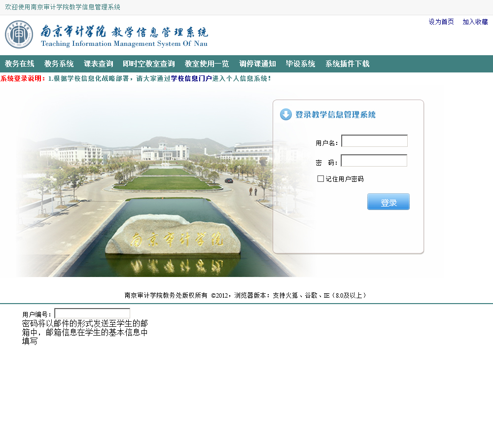
Task: Open 毕设系统 navigation item
Action: click(300, 64)
